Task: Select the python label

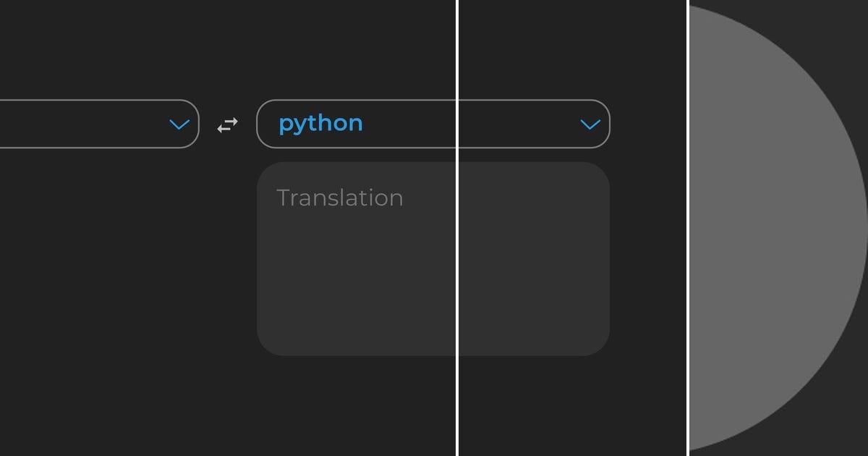Action: pyautogui.click(x=320, y=123)
